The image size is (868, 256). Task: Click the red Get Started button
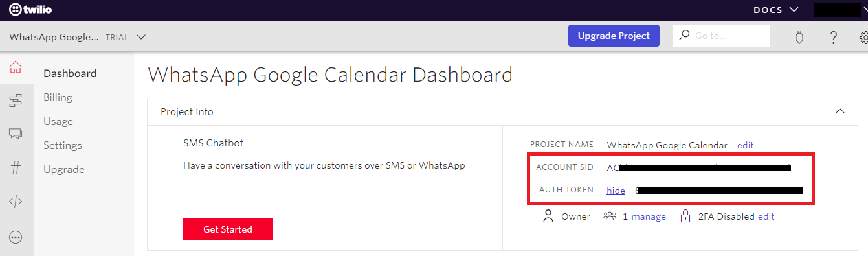point(228,229)
